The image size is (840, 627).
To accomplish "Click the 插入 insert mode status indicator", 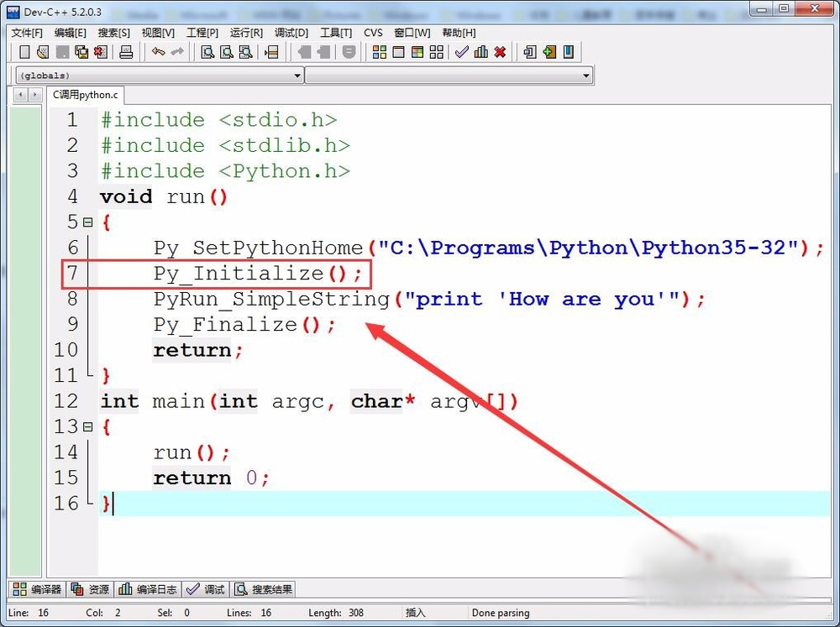I will pyautogui.click(x=415, y=613).
